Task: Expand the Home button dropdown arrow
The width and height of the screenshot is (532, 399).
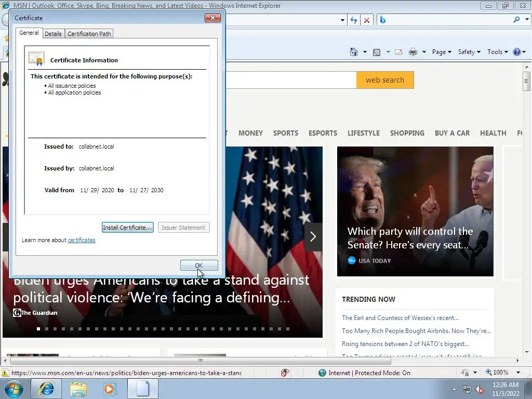Action: pyautogui.click(x=365, y=52)
